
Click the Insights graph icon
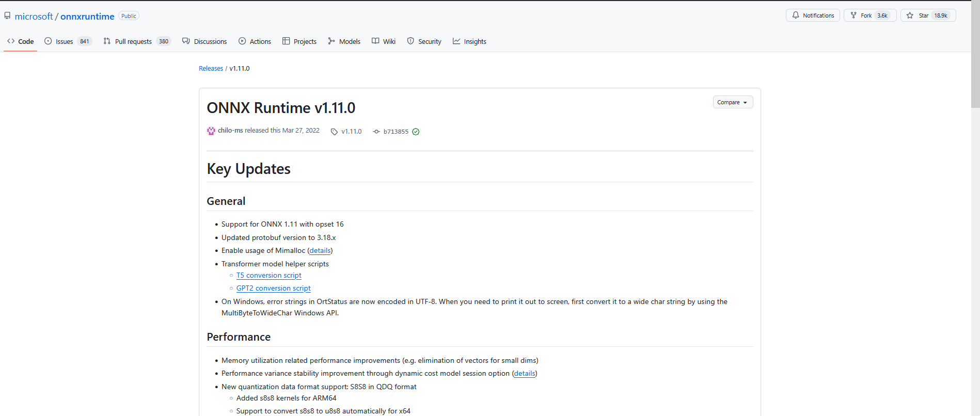click(456, 41)
